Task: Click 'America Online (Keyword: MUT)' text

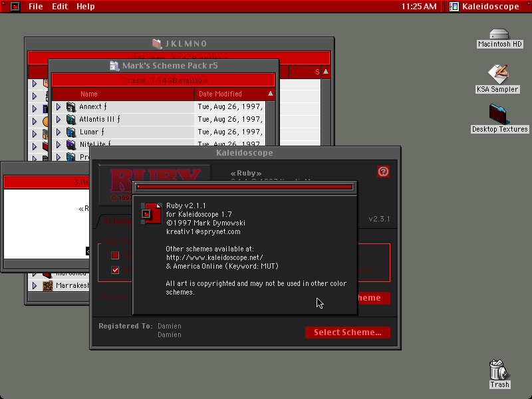Action: 226,267
